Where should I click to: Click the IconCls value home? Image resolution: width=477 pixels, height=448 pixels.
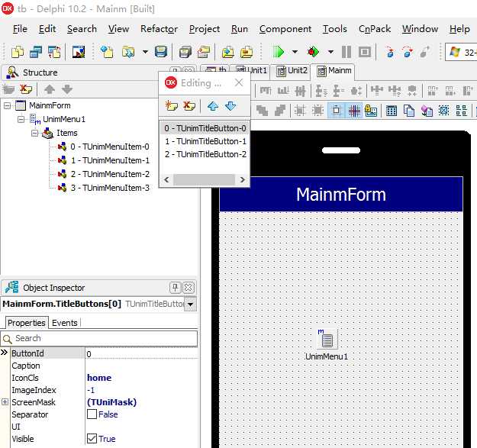(99, 378)
